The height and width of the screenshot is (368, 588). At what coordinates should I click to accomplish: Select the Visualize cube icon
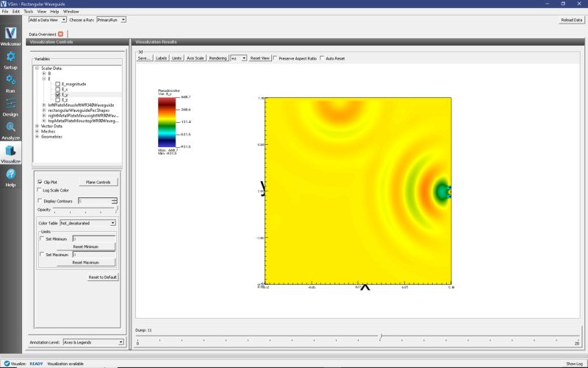pos(10,151)
